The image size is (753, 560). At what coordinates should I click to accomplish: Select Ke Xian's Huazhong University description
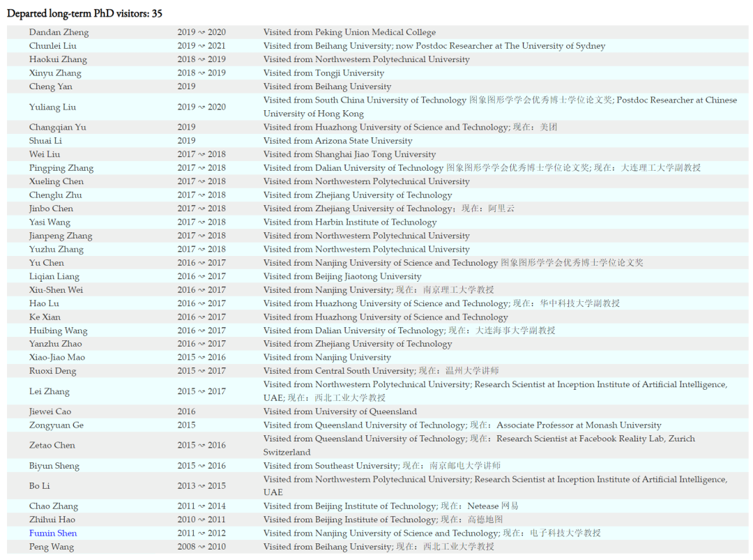(x=386, y=317)
